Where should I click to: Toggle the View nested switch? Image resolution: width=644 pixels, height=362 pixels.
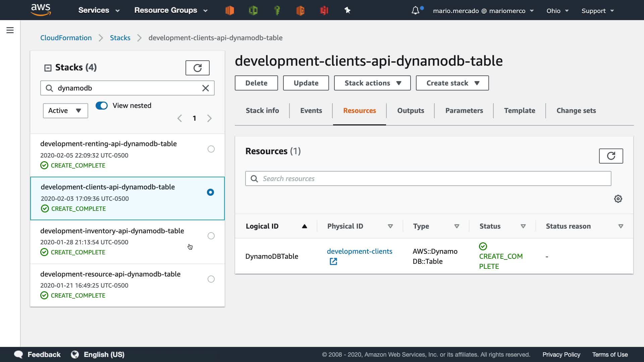pyautogui.click(x=102, y=106)
